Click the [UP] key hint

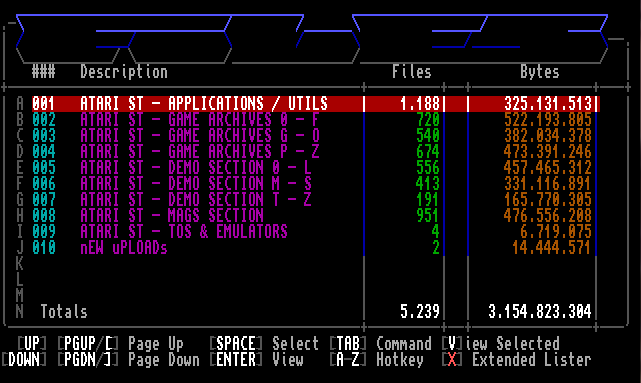tap(32, 344)
